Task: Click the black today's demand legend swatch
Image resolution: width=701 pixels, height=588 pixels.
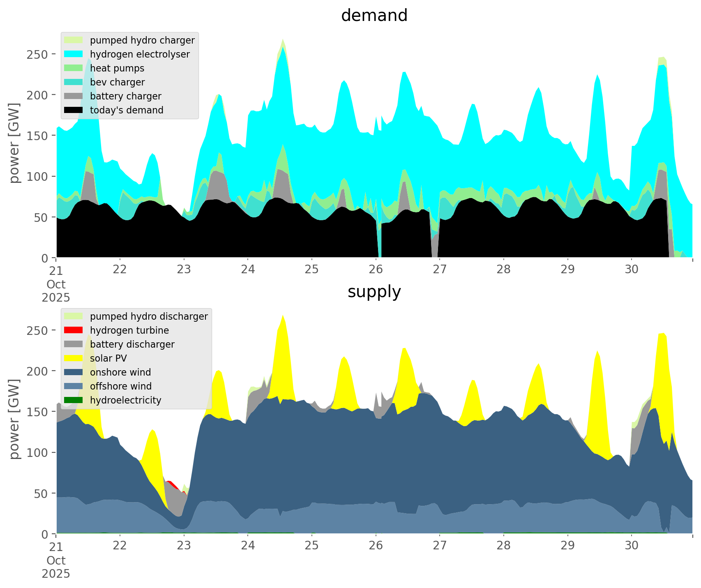Action: tap(74, 110)
